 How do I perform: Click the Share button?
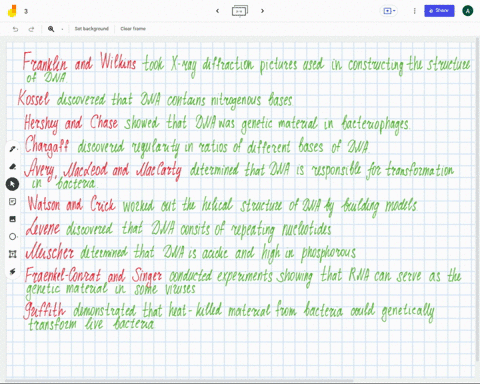[439, 11]
